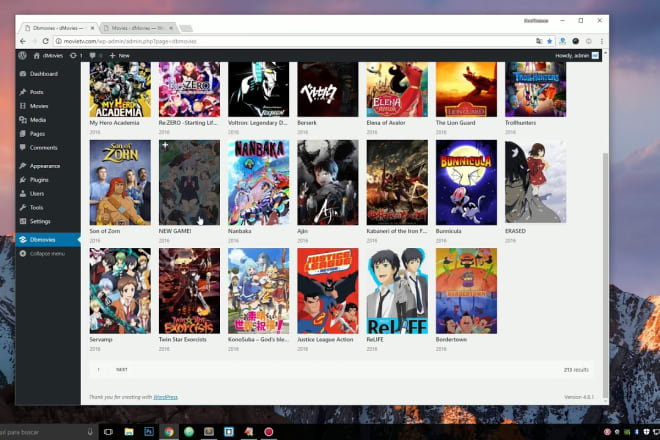The height and width of the screenshot is (440, 660).
Task: Open the WordPress link in footer
Action: pos(165,397)
